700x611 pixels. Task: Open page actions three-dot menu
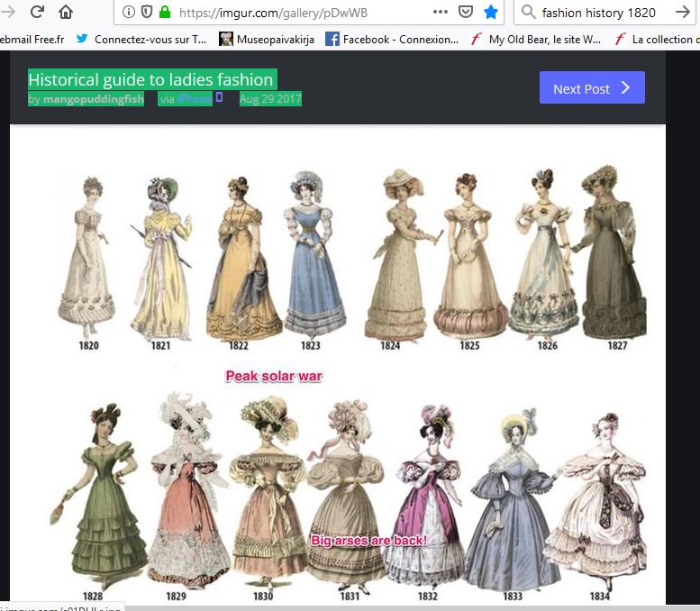pyautogui.click(x=441, y=12)
